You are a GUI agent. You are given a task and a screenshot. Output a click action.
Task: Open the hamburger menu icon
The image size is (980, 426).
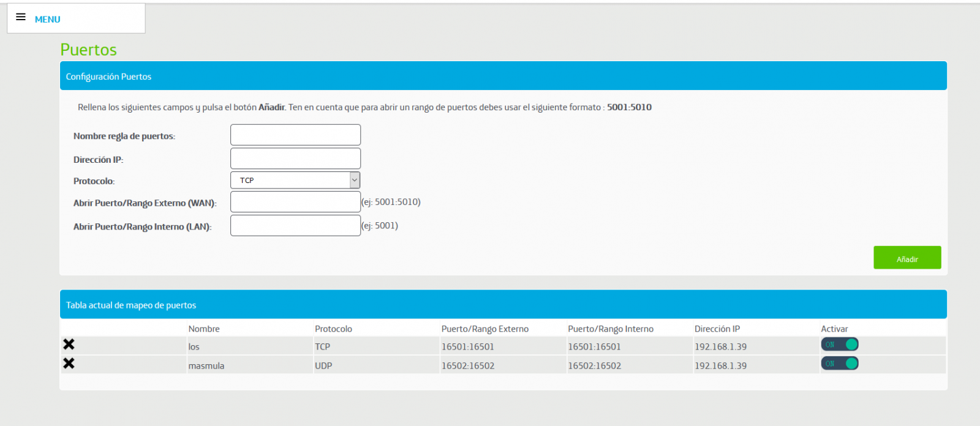pos(21,17)
